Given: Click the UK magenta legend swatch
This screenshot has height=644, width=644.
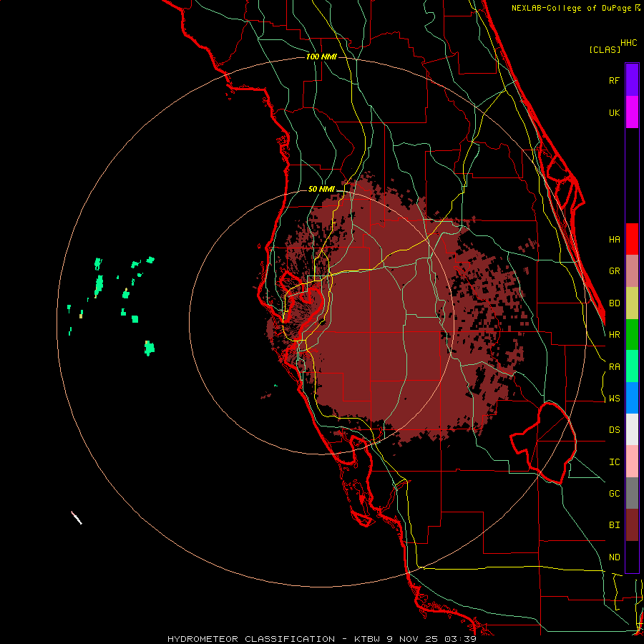Looking at the screenshot, I should point(632,112).
